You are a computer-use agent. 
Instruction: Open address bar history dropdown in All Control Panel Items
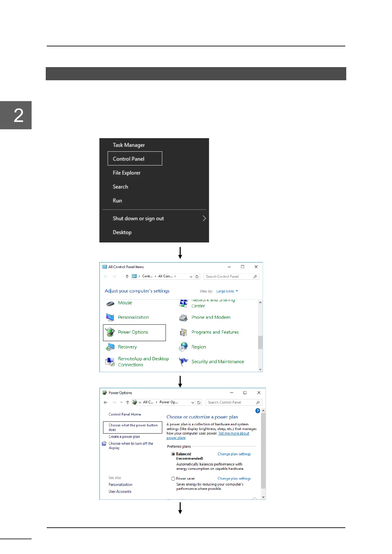(191, 277)
